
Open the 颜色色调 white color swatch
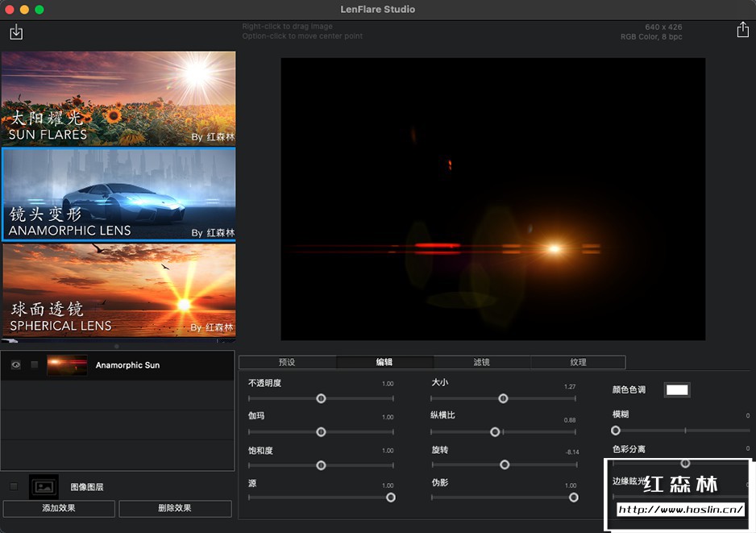[676, 390]
